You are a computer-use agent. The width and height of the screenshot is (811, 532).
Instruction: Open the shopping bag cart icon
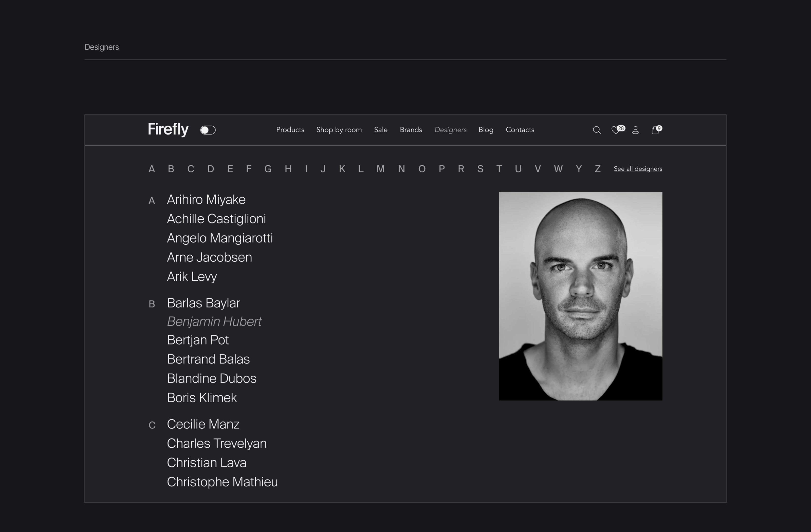click(655, 130)
